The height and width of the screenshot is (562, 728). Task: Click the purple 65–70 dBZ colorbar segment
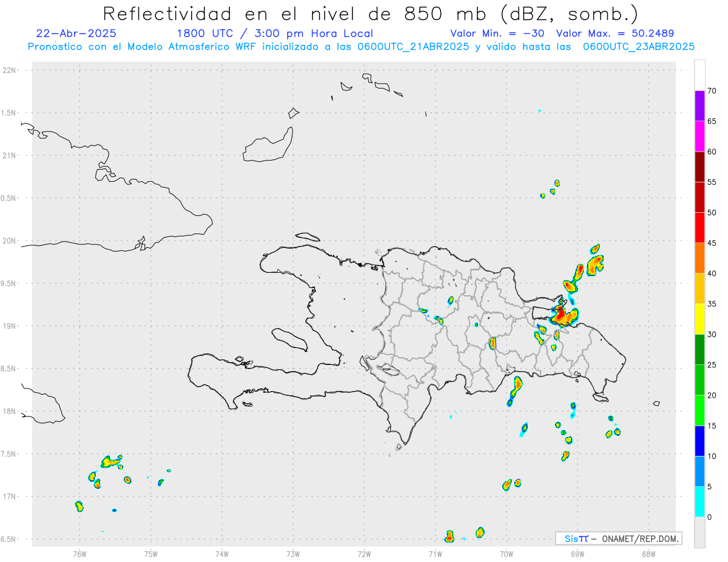[699, 106]
